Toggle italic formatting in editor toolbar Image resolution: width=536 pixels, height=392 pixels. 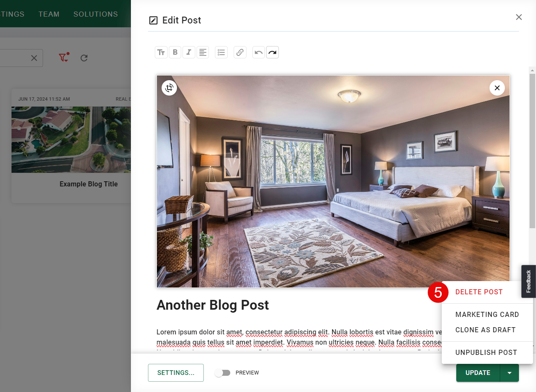(x=188, y=52)
